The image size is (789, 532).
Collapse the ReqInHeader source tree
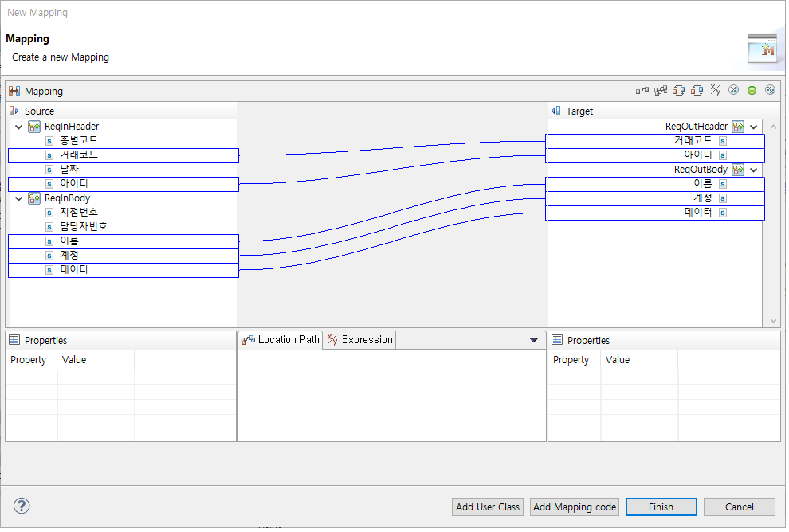coord(18,126)
